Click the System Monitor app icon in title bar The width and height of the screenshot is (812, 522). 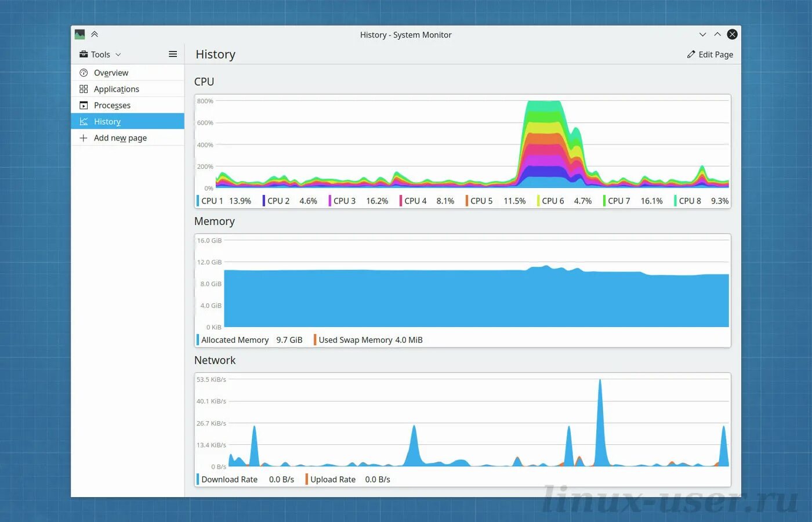(x=80, y=35)
